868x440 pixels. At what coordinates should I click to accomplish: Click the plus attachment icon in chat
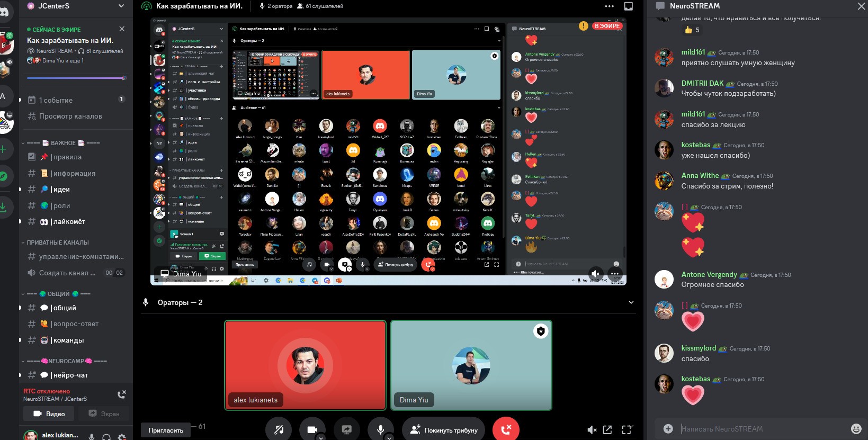coord(668,429)
